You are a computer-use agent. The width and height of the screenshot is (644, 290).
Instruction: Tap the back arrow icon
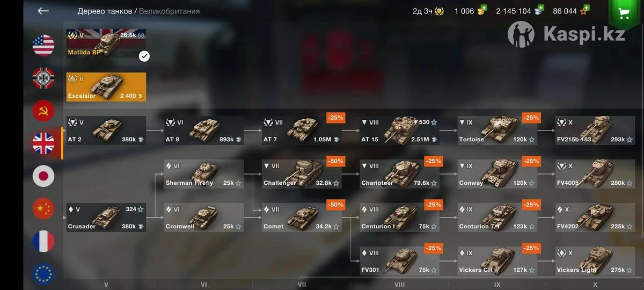(x=43, y=11)
